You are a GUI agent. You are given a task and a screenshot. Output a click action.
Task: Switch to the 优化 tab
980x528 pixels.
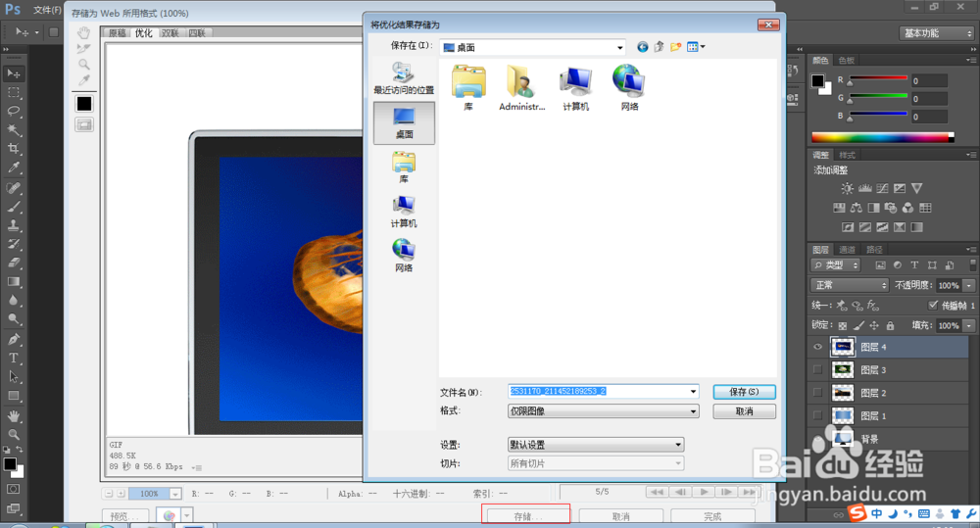[143, 33]
